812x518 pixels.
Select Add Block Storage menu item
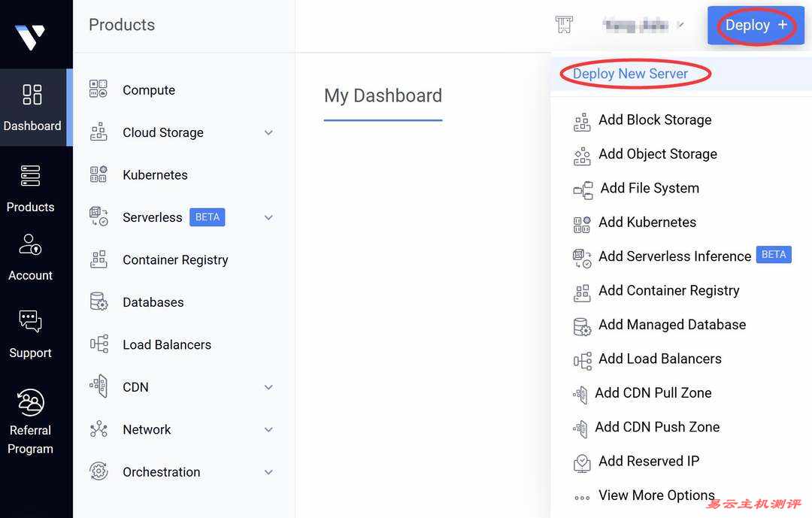tap(655, 120)
